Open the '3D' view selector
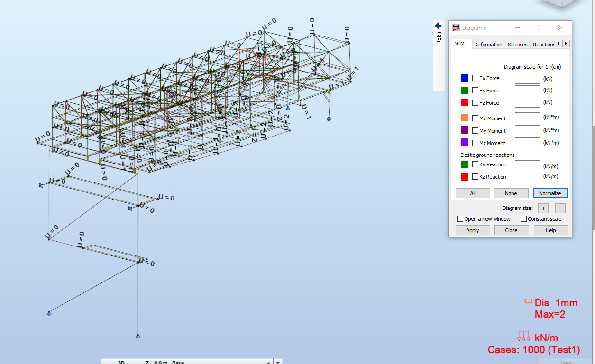The width and height of the screenshot is (595, 364). [120, 361]
